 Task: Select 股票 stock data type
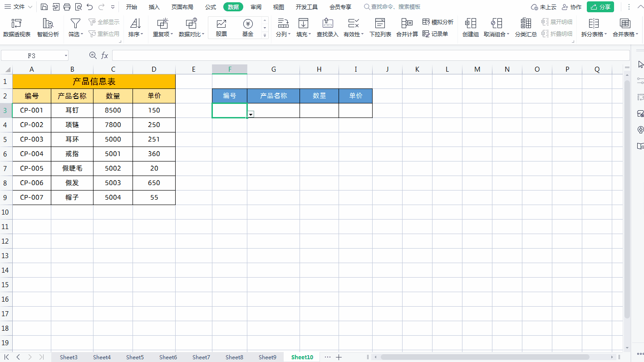click(221, 28)
